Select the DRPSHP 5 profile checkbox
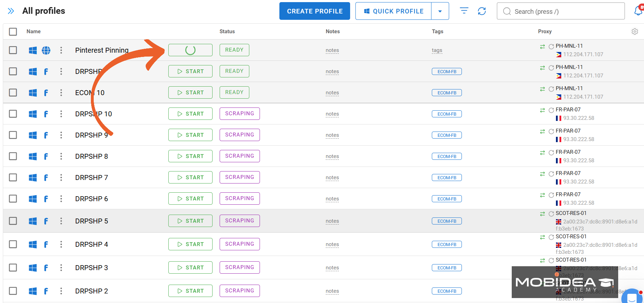 (13, 221)
